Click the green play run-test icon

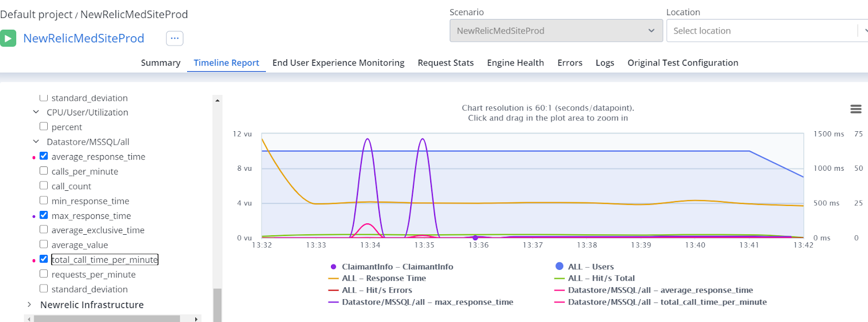click(8, 38)
